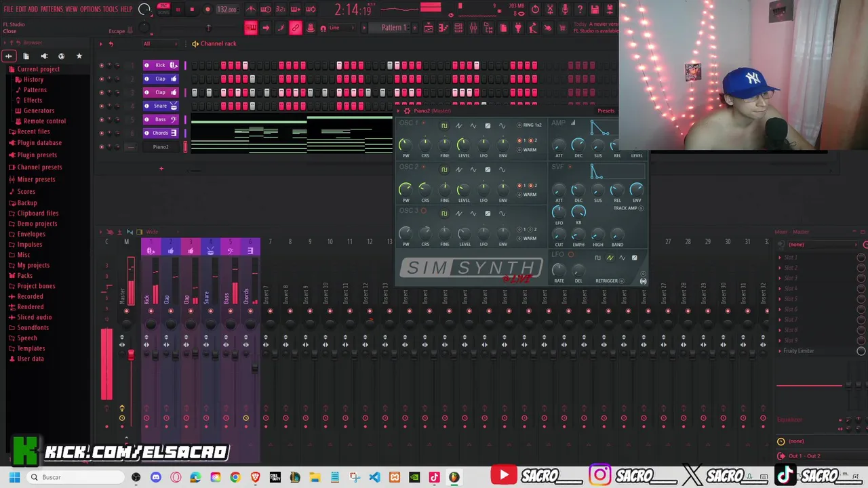
Task: Enable OSC 3 power toggle
Action: (x=424, y=211)
